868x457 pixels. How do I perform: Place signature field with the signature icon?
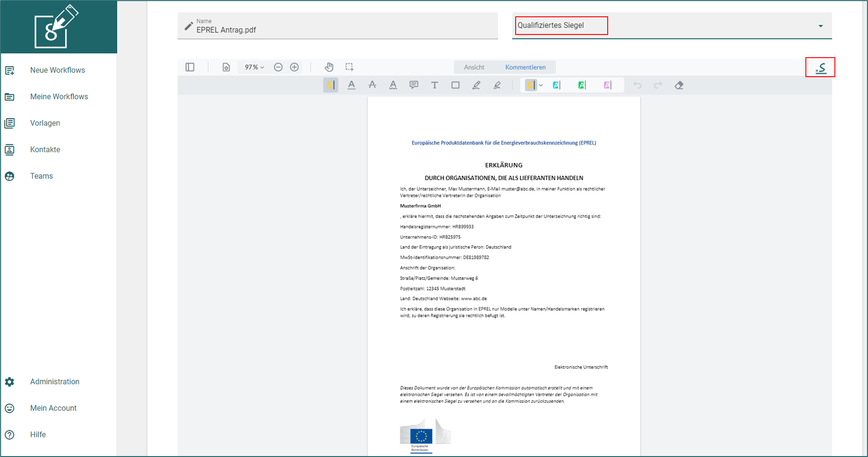coord(820,68)
